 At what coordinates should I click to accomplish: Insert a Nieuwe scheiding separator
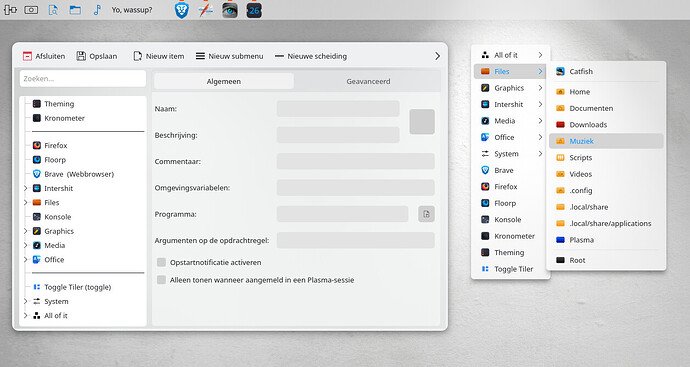click(x=311, y=56)
